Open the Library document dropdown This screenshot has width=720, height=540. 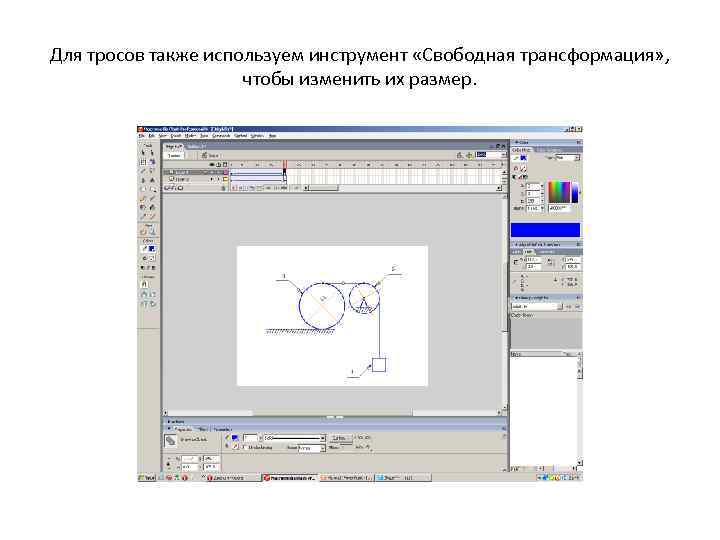click(x=536, y=307)
